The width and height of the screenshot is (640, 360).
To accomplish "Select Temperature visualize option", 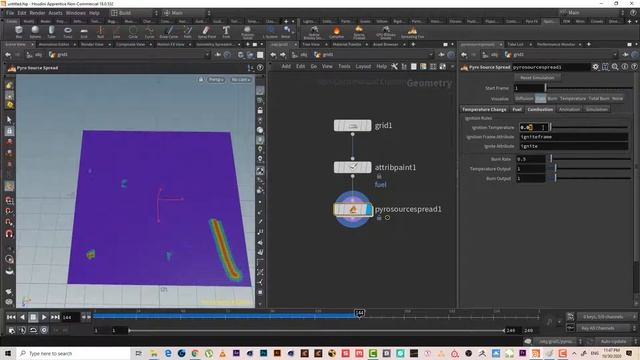I will click(x=573, y=98).
